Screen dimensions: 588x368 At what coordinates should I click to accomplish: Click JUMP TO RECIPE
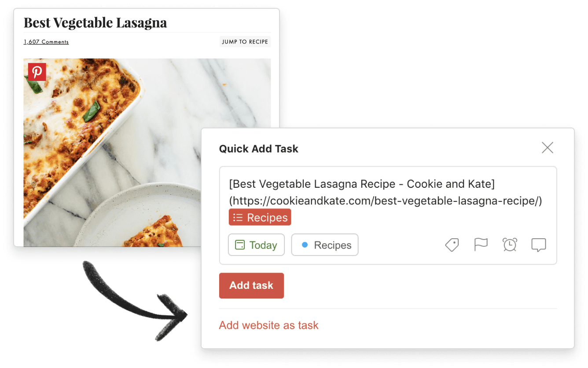coord(245,41)
